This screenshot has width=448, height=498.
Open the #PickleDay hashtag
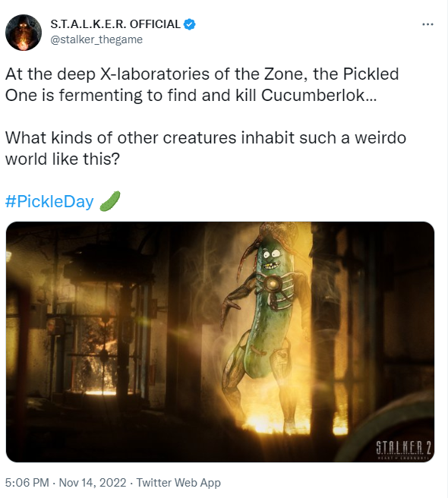pyautogui.click(x=49, y=201)
